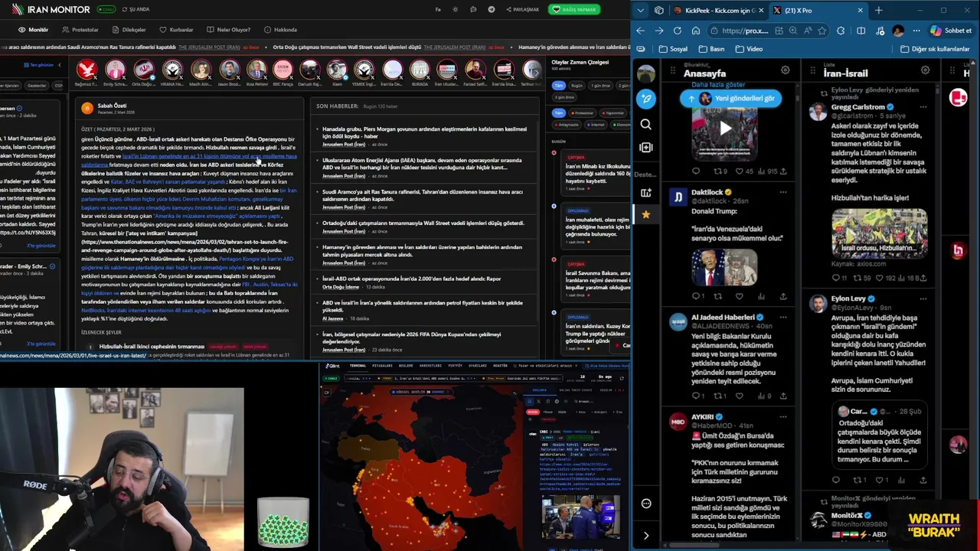
Task: Add page to favorites with star icon
Action: tap(822, 31)
